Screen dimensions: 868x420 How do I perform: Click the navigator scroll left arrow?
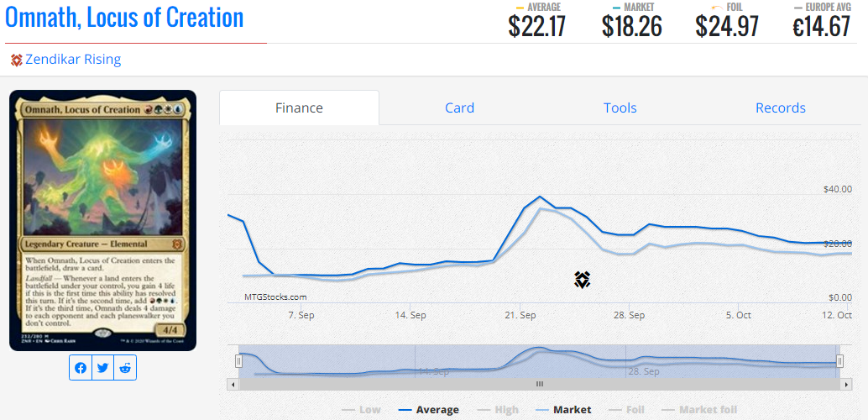232,384
